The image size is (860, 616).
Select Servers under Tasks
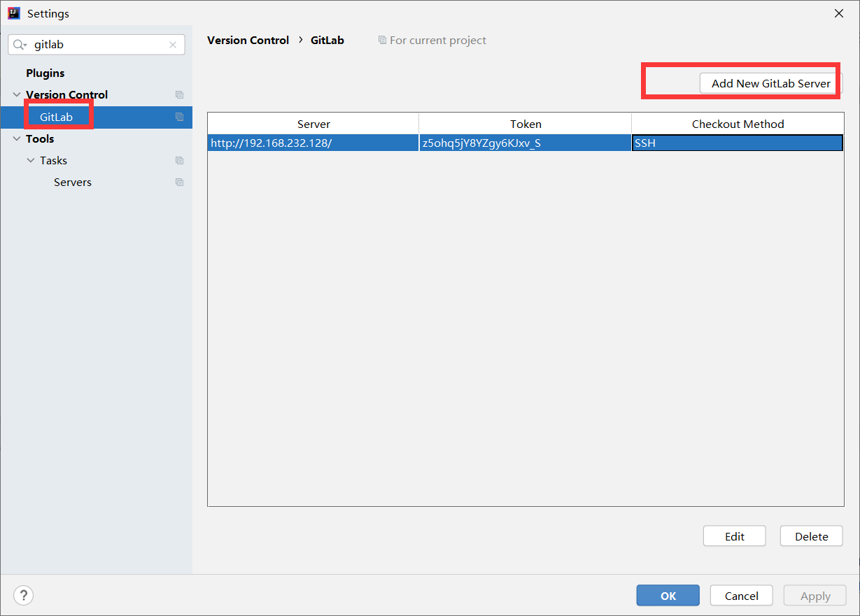pos(72,182)
